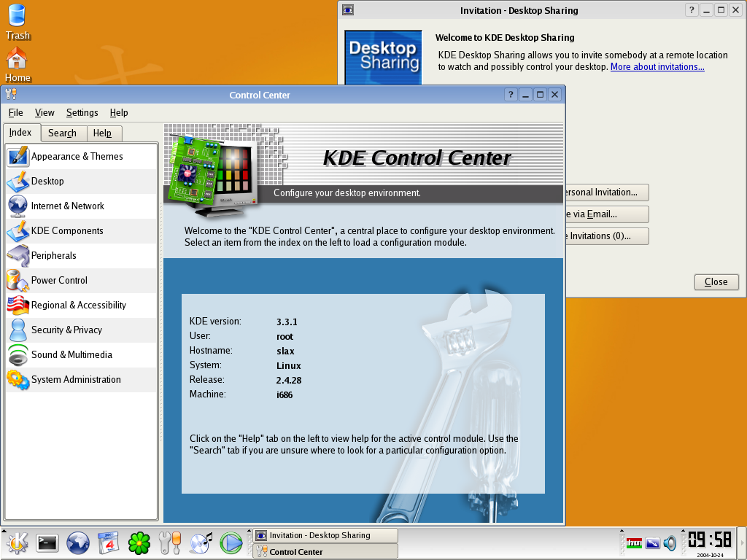747x560 pixels.
Task: Click the Invitations (0) button
Action: (x=607, y=236)
